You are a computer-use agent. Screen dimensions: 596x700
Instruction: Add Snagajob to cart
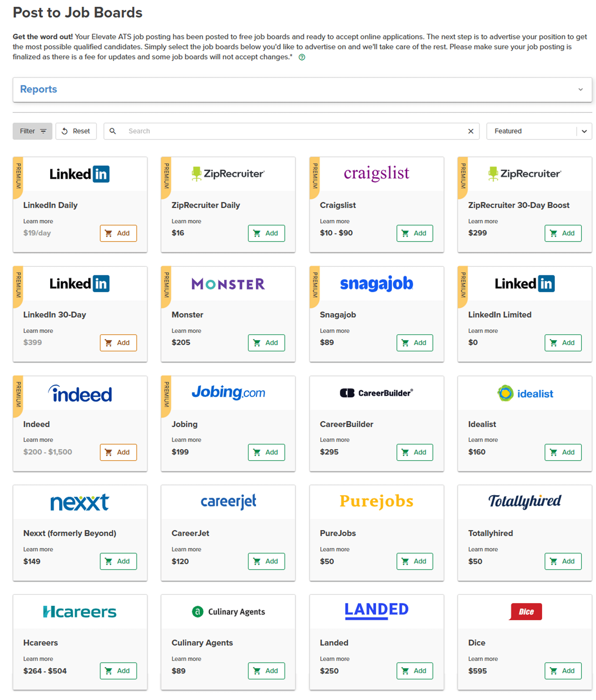click(x=414, y=343)
